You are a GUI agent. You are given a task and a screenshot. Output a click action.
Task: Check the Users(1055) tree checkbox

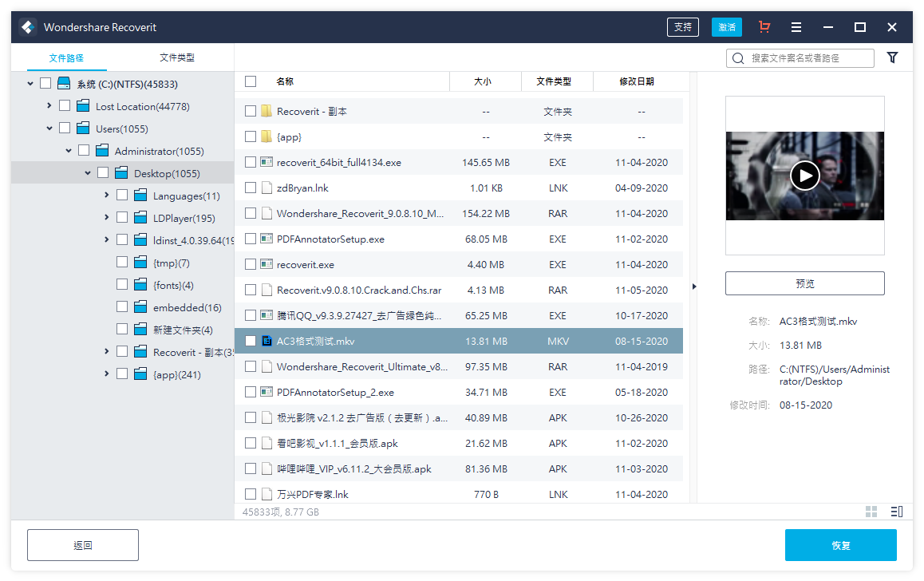coord(65,128)
